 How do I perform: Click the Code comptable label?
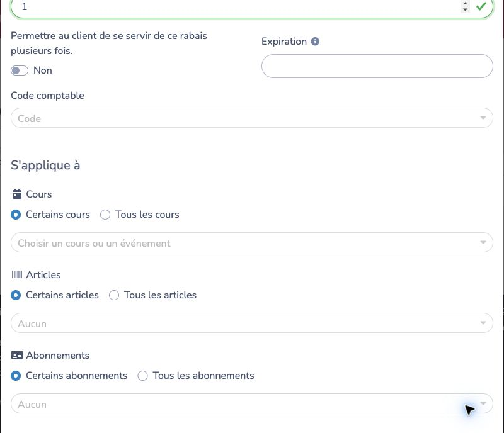[x=48, y=96]
